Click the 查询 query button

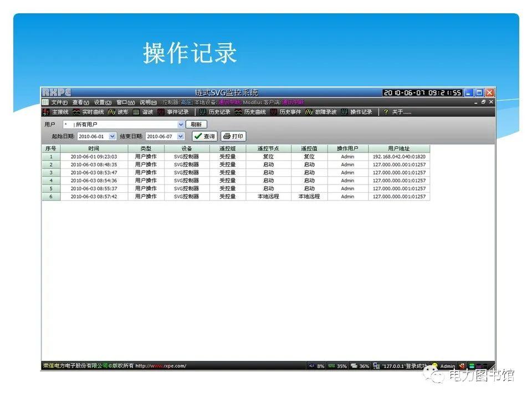coord(204,136)
